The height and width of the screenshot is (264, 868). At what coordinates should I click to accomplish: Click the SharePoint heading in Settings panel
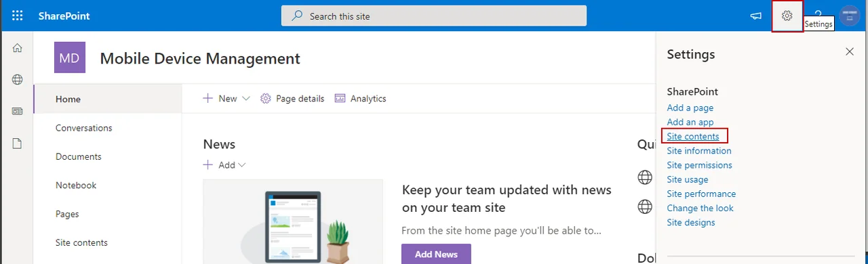point(692,91)
